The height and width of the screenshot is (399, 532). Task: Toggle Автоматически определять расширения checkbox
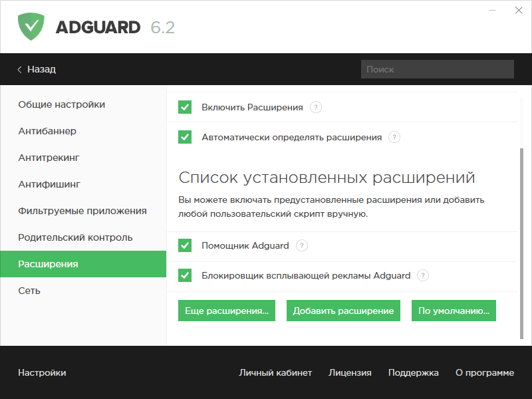tap(185, 137)
